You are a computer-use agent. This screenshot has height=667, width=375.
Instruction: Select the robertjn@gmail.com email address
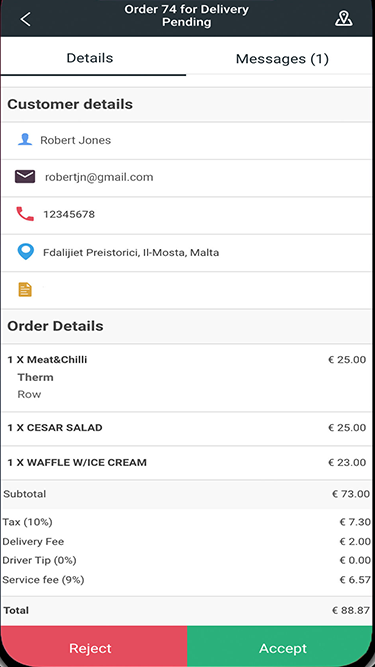pyautogui.click(x=99, y=177)
